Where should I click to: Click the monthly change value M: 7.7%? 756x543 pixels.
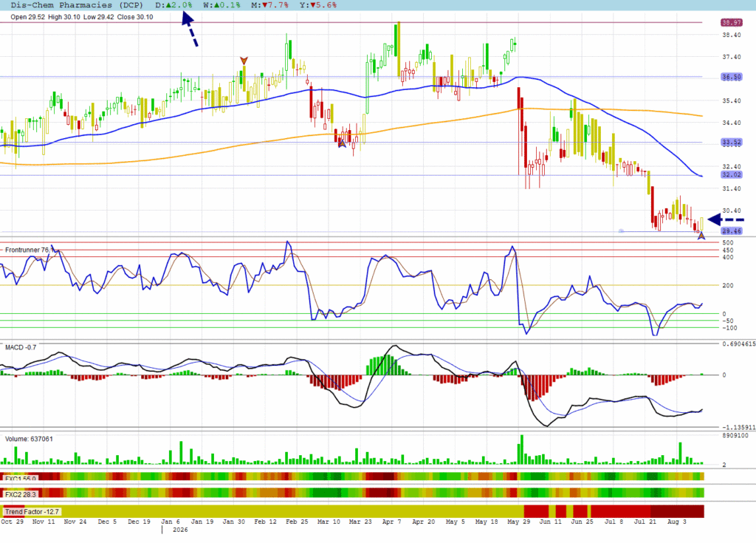pos(270,5)
